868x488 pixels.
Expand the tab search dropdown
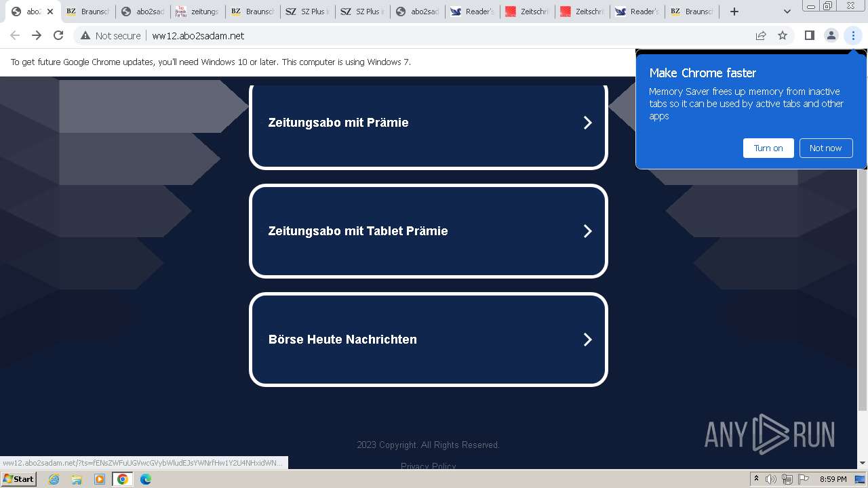point(787,12)
